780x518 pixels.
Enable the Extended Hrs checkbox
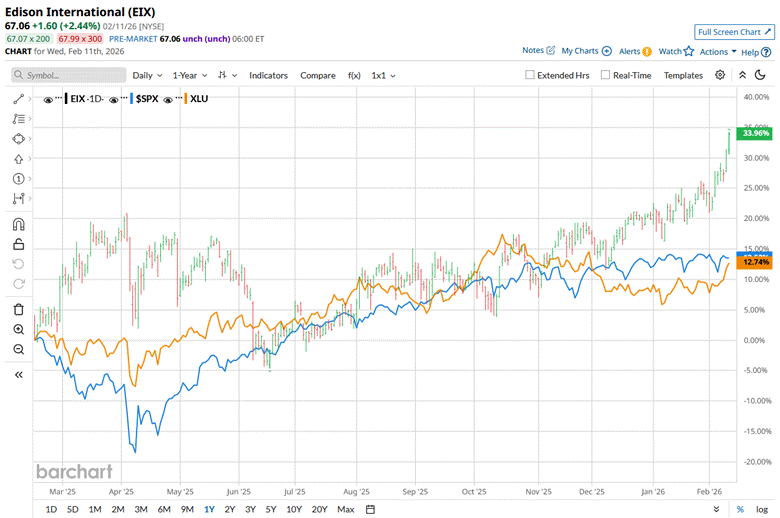[531, 75]
